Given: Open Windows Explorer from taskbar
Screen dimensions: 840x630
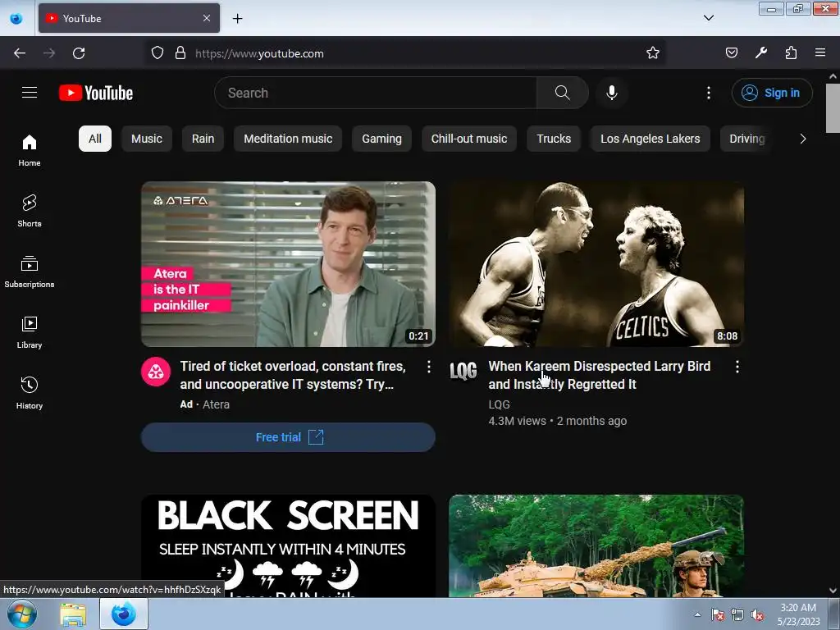Looking at the screenshot, I should (x=73, y=614).
